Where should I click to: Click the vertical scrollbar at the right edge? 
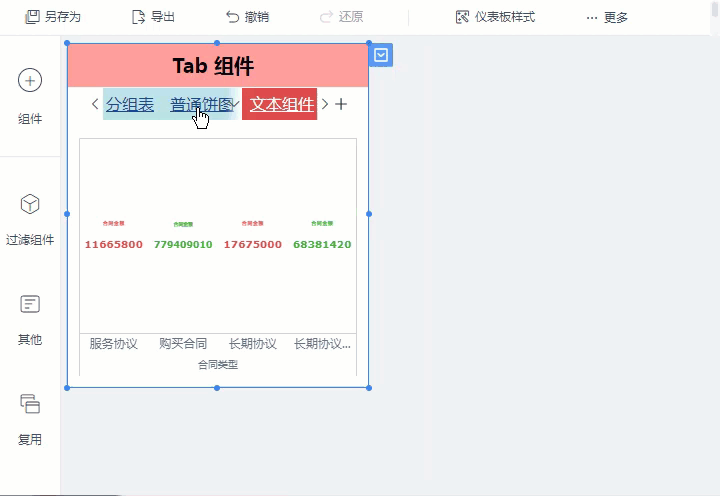coord(715,9)
